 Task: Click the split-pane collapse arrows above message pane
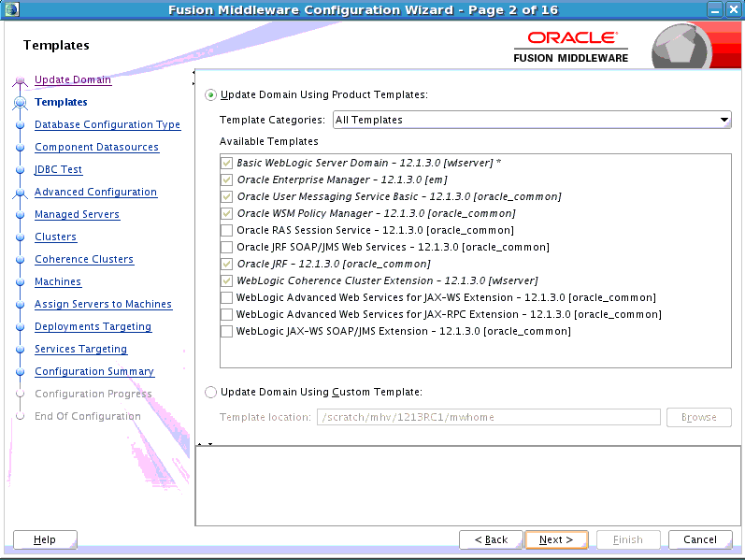coord(205,444)
